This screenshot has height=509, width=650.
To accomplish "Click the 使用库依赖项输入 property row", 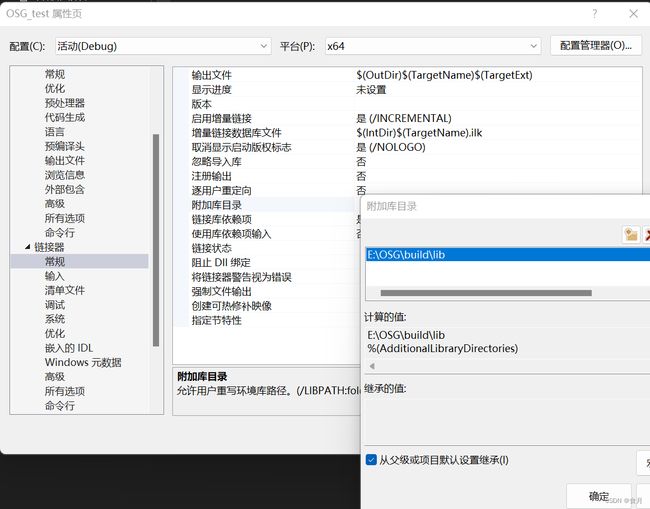I will pos(274,234).
